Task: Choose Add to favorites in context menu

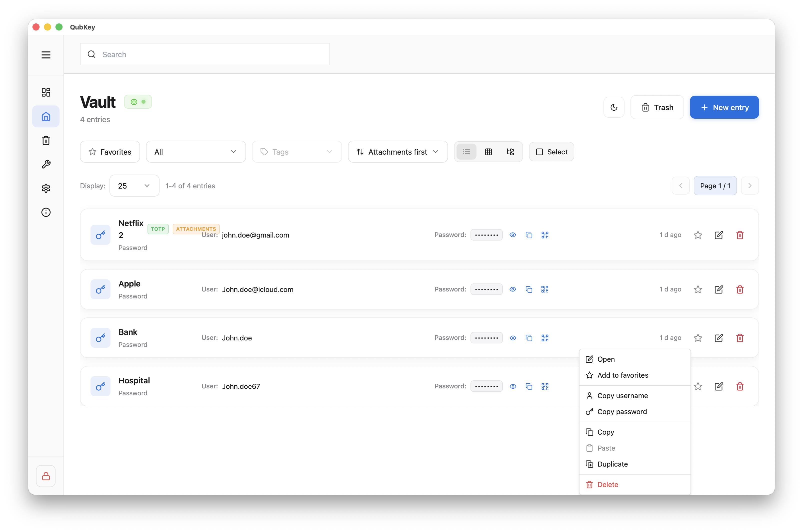Action: click(x=634, y=375)
